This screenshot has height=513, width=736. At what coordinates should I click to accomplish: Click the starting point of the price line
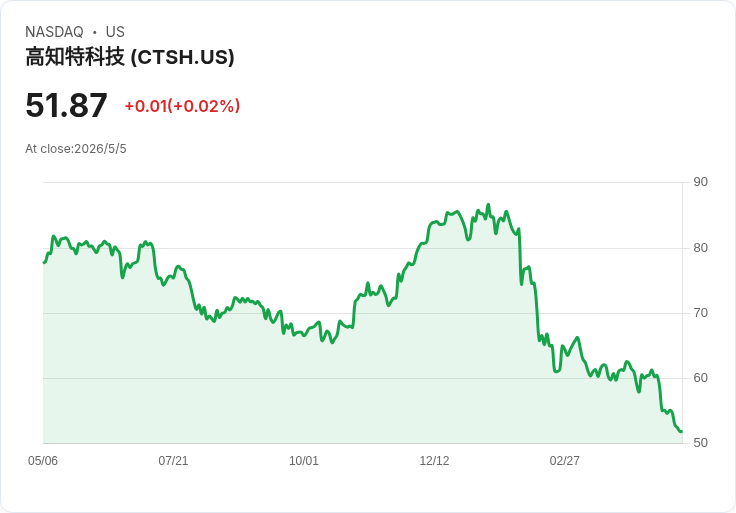pyautogui.click(x=44, y=262)
